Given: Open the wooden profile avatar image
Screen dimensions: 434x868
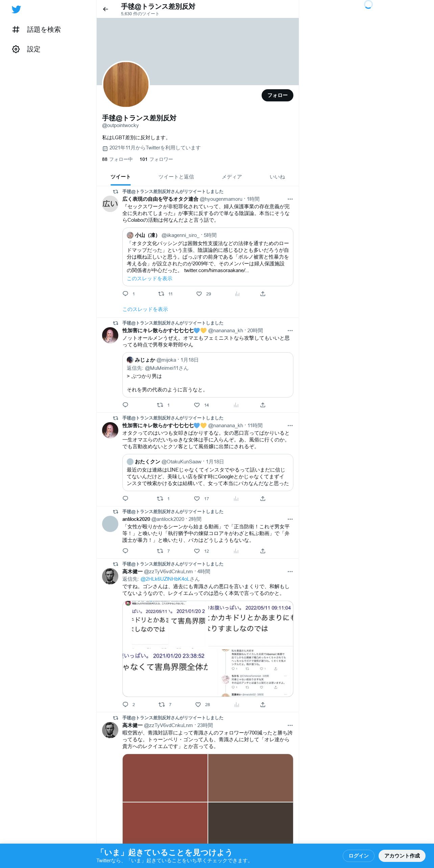Looking at the screenshot, I should tap(126, 85).
